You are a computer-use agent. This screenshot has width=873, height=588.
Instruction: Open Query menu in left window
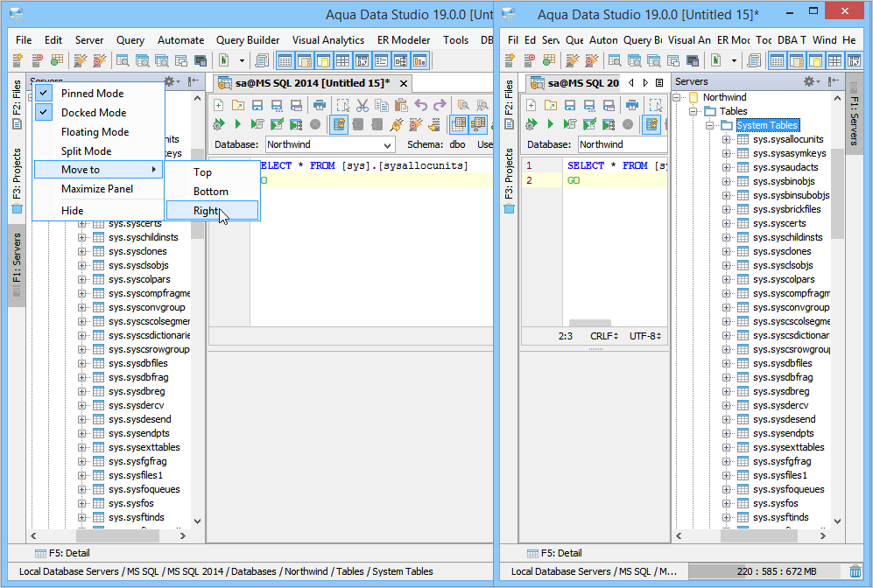point(130,40)
